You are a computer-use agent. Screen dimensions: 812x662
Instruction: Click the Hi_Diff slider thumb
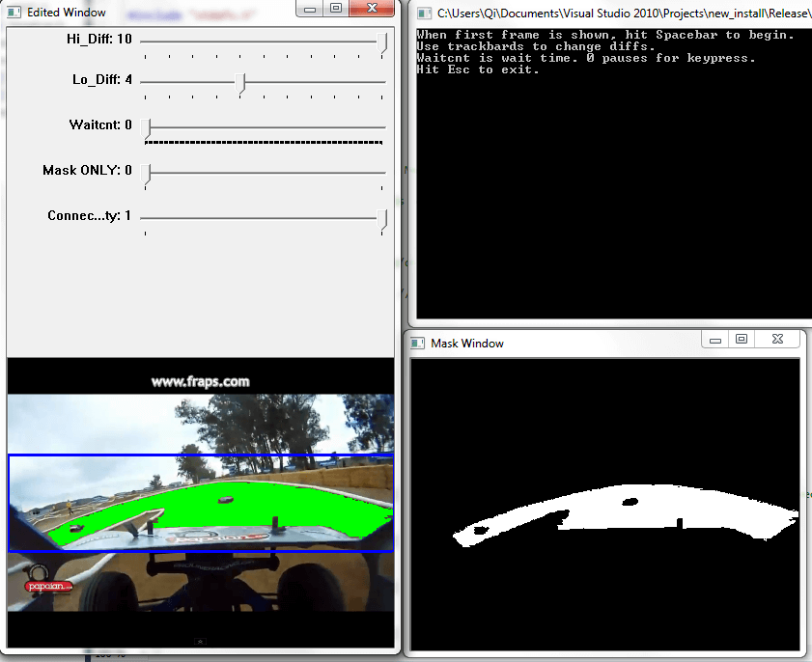click(x=383, y=41)
